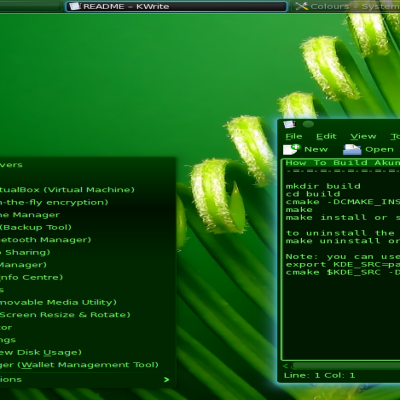This screenshot has width=400, height=400.
Task: Click the 'How To Build Akun' heading line
Action: 343,163
